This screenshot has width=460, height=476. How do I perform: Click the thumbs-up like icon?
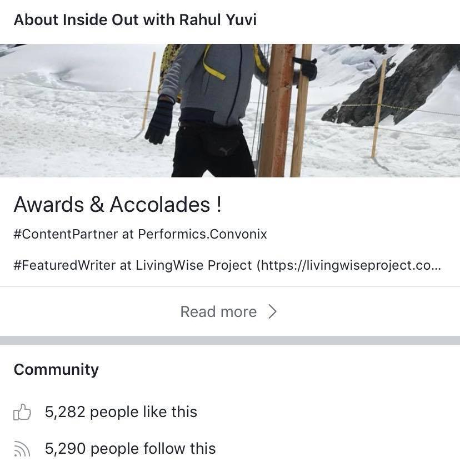click(x=22, y=413)
